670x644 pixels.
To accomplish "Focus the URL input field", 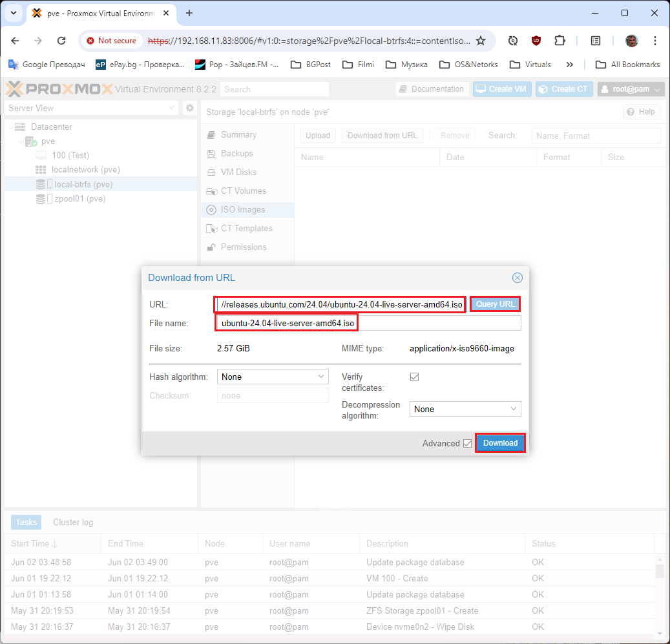I will click(340, 304).
